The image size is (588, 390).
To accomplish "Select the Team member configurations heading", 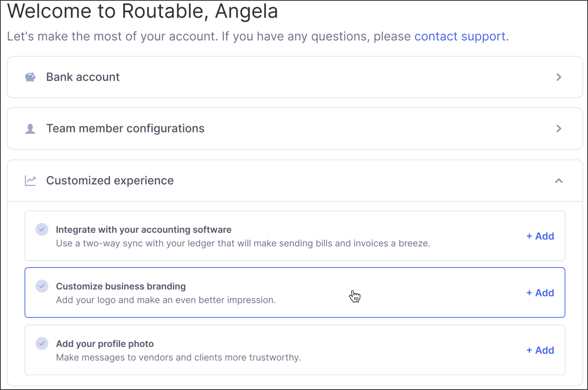I will (x=125, y=129).
